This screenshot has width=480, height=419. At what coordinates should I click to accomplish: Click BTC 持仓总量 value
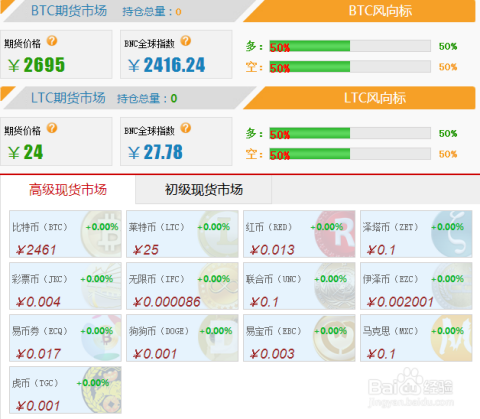click(x=178, y=12)
